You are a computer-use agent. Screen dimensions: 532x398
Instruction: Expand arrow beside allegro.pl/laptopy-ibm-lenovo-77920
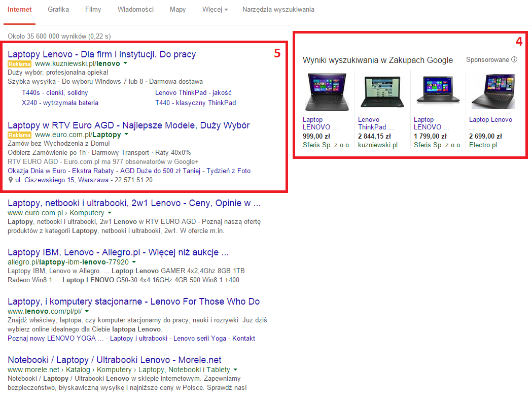click(x=134, y=262)
